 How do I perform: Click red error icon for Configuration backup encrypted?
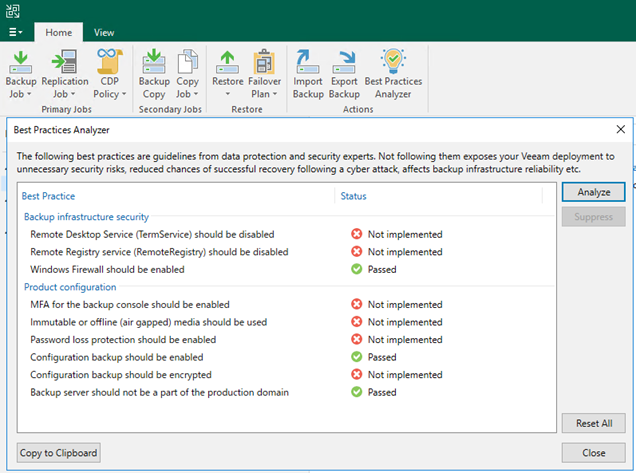[x=357, y=374]
